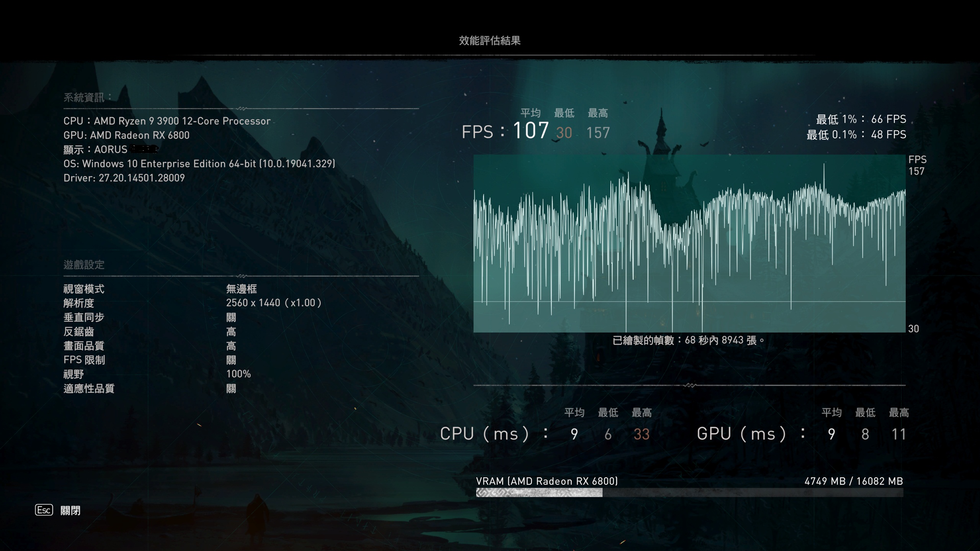This screenshot has width=980, height=551.
Task: Click the 視野 setting label
Action: (x=73, y=374)
